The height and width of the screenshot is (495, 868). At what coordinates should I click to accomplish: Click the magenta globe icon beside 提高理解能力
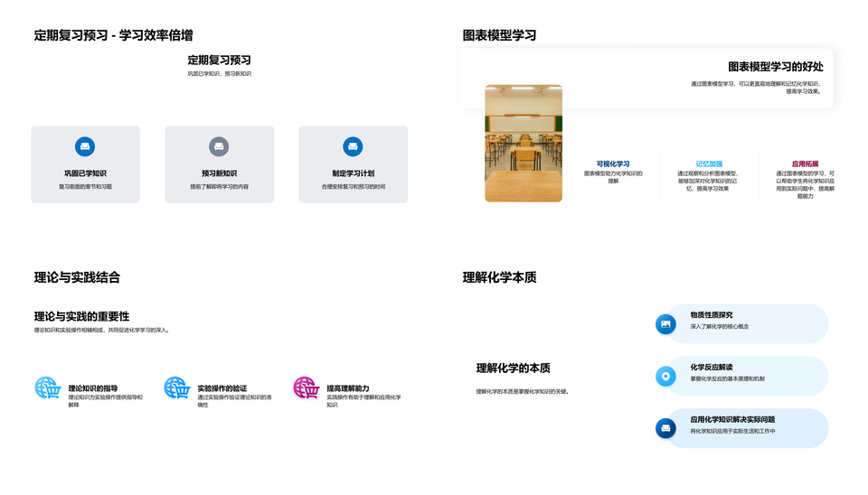click(x=306, y=388)
